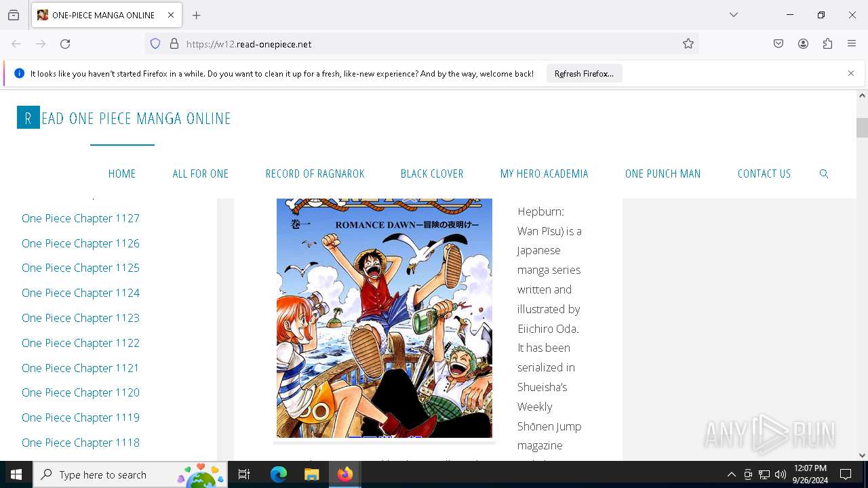Show hidden system tray icons
This screenshot has height=488, width=868.
click(731, 474)
